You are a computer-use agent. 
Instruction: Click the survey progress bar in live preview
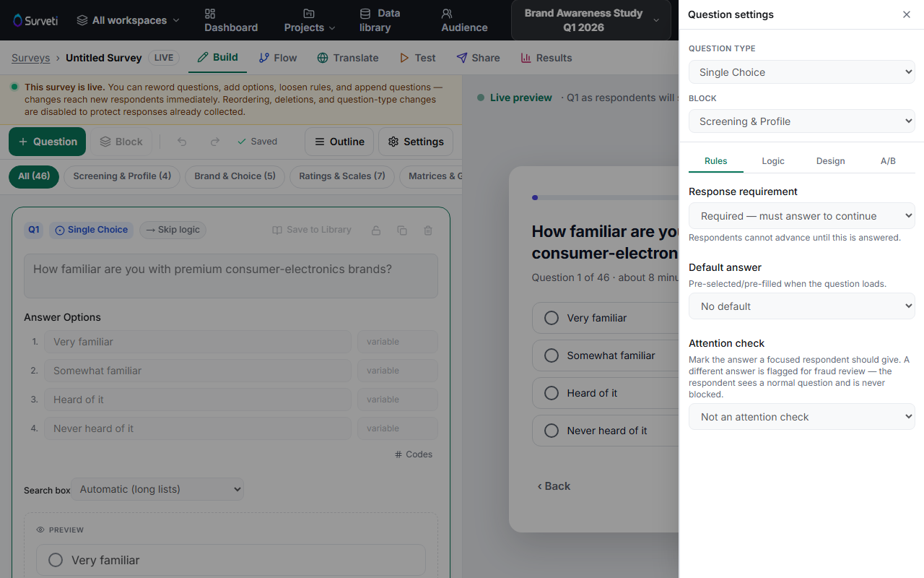click(x=605, y=197)
